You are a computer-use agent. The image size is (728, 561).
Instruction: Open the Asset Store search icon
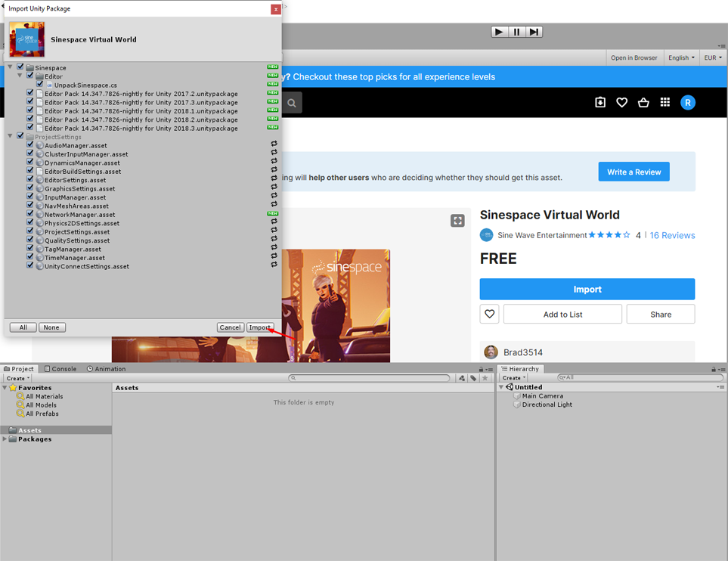tap(292, 103)
